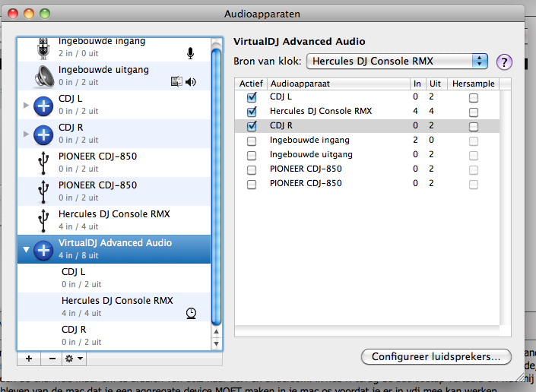
Task: Select Hercules DJ Console RMX sub-device under VirtualDJ
Action: click(x=114, y=307)
